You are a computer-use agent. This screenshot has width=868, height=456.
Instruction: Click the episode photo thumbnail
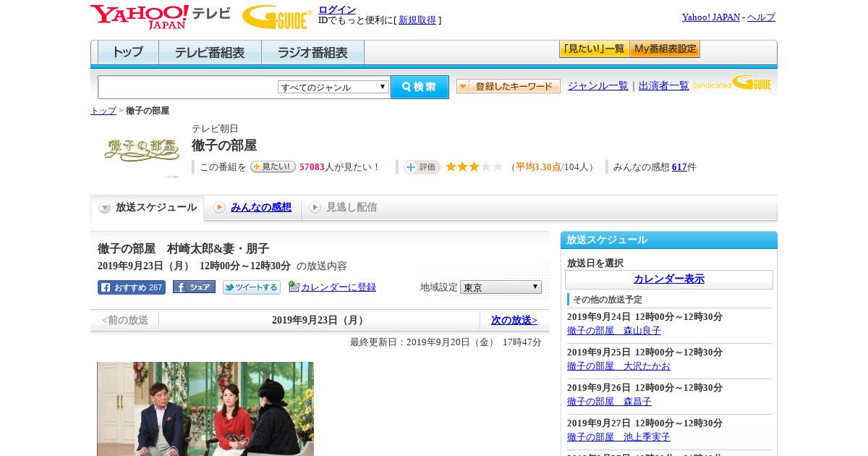click(x=205, y=409)
